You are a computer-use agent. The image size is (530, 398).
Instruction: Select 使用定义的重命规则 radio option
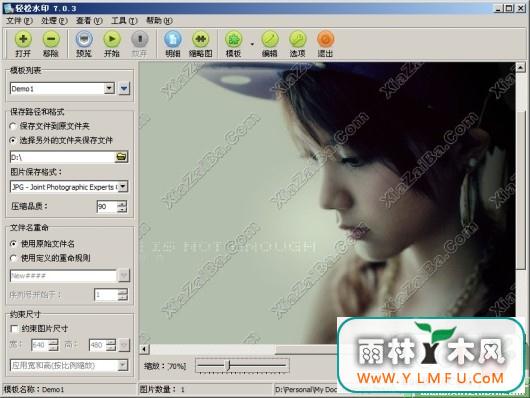(x=14, y=258)
